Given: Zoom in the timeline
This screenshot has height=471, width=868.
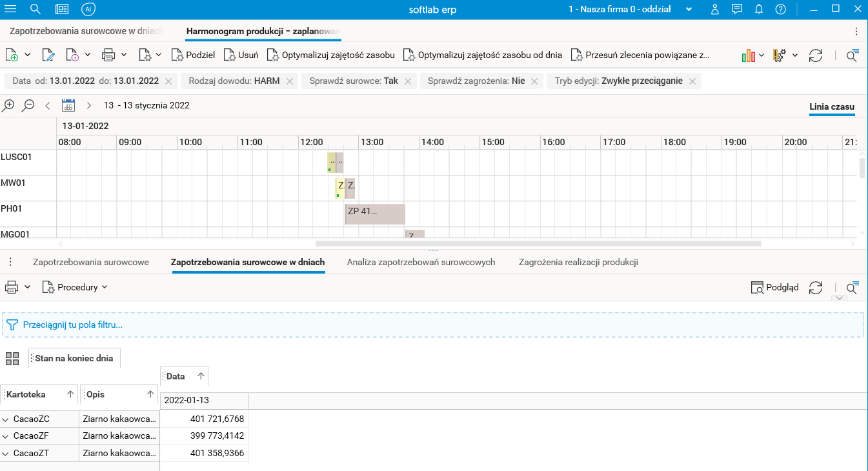Looking at the screenshot, I should pyautogui.click(x=8, y=105).
